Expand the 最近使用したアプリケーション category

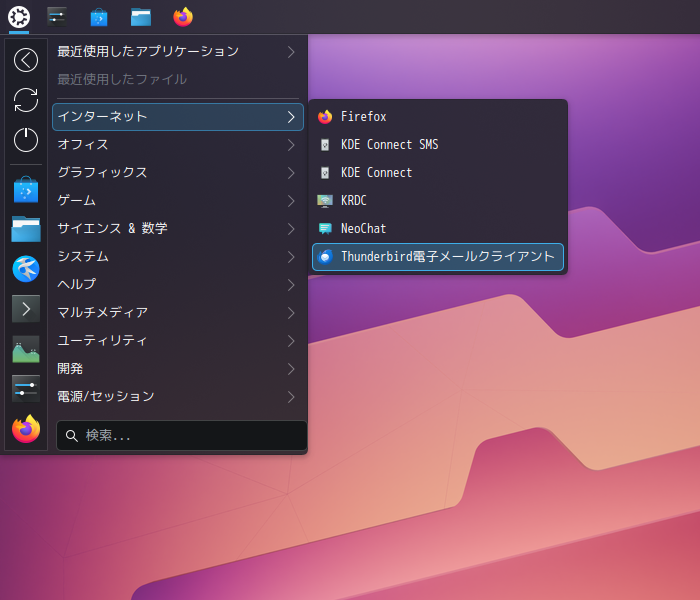(178, 52)
